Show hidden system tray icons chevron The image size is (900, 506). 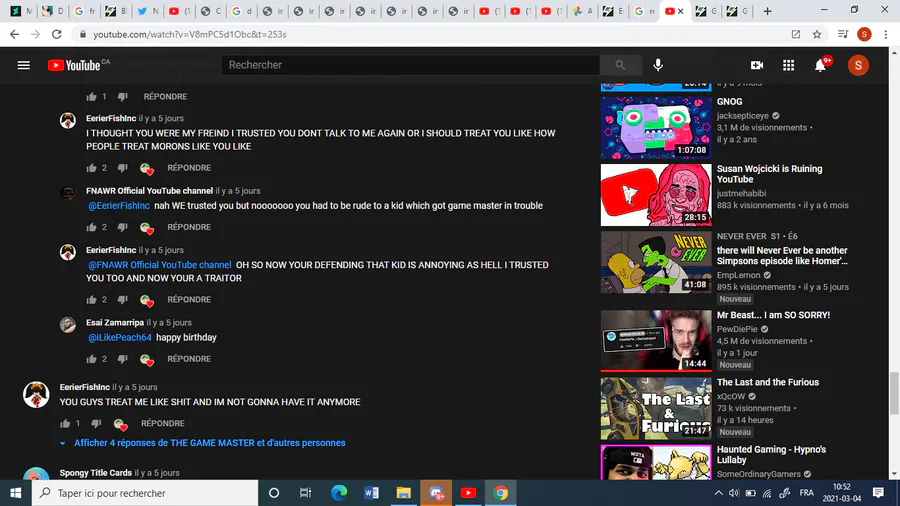718,493
